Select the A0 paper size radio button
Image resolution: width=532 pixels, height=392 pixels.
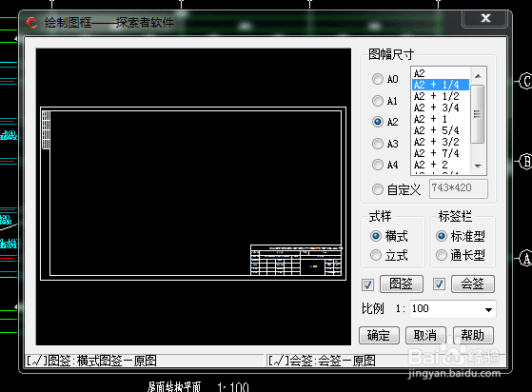(x=378, y=79)
